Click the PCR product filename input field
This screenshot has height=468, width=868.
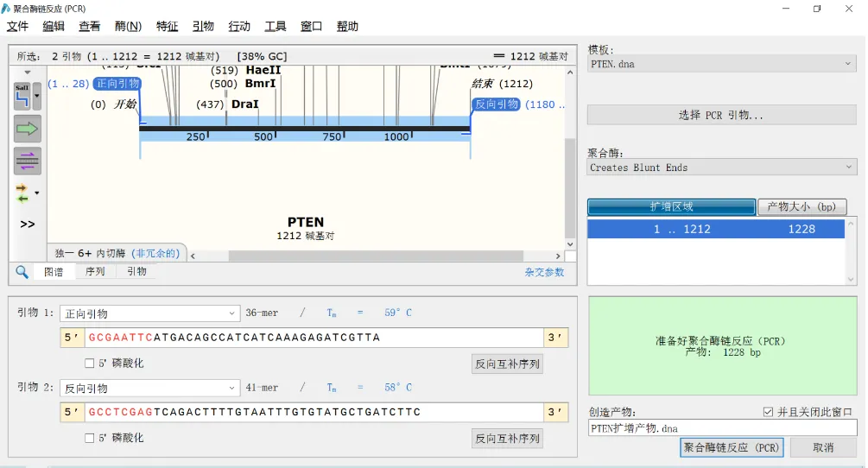tap(722, 428)
